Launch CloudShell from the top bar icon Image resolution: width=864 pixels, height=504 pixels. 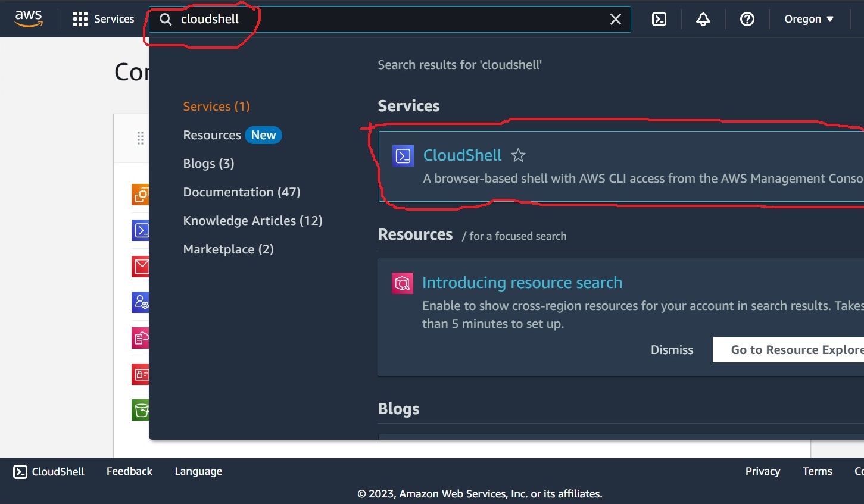659,19
